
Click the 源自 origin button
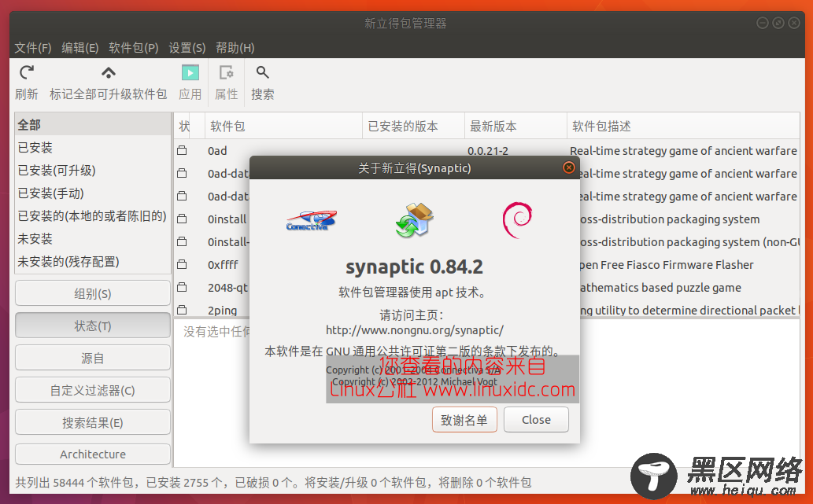point(93,358)
